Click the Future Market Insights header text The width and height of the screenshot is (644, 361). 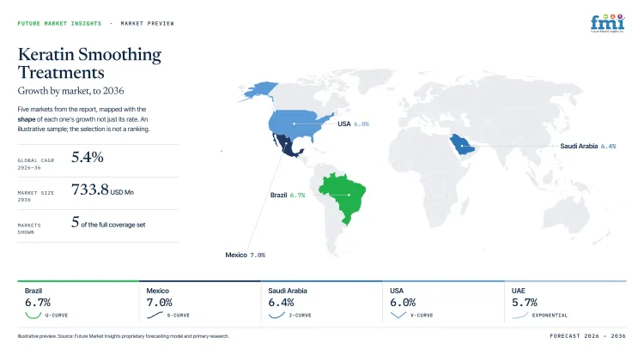click(x=59, y=23)
